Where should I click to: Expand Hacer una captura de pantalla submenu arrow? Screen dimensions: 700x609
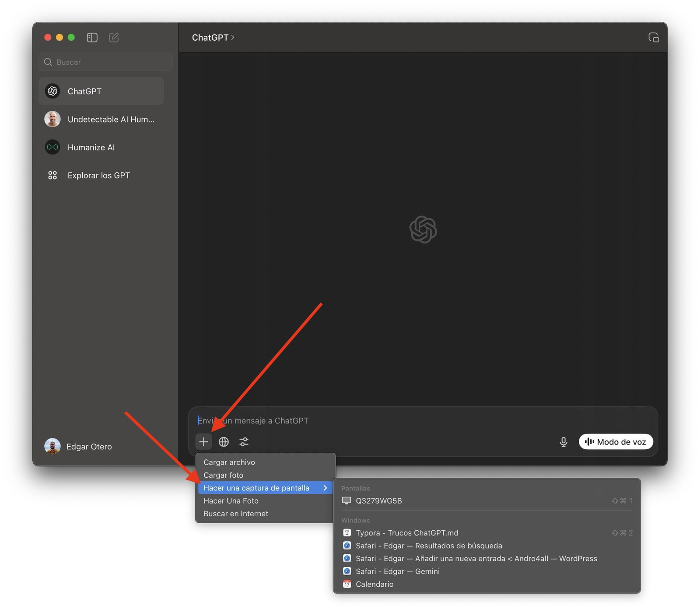pos(325,488)
